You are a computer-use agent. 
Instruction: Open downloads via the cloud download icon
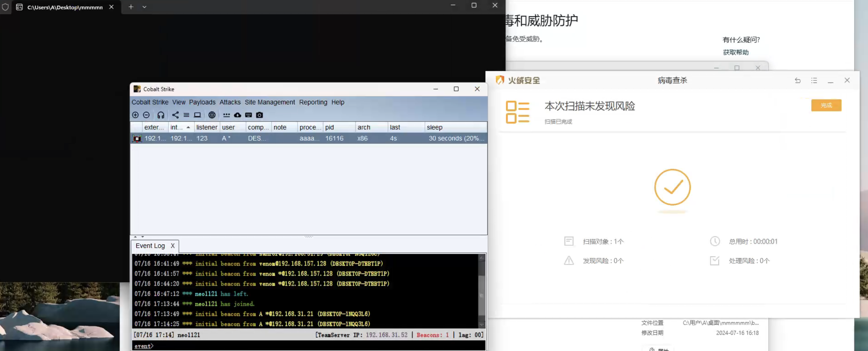point(238,115)
